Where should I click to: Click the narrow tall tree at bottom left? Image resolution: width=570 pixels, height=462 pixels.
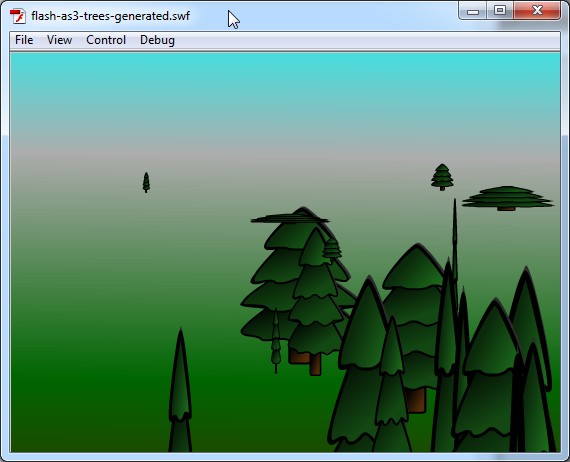pyautogui.click(x=180, y=391)
